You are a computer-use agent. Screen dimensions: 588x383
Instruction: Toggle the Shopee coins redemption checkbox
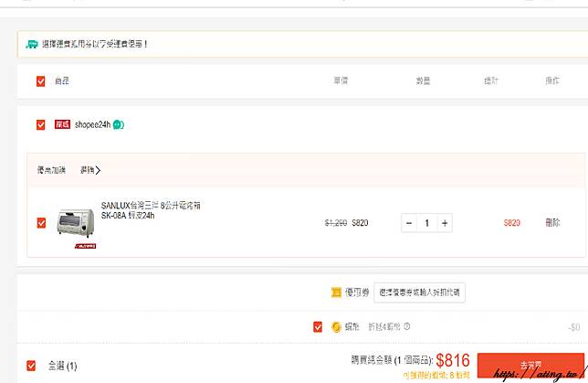pos(318,326)
